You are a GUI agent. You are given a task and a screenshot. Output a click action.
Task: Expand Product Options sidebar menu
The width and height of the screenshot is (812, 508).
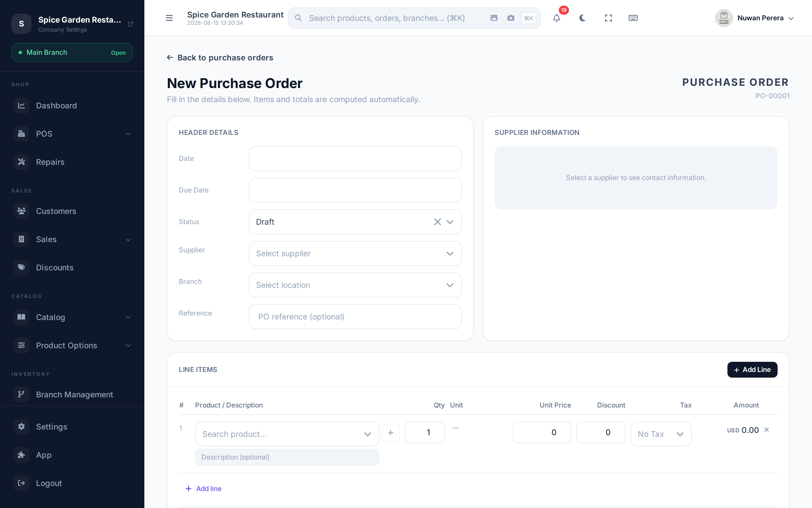[72, 345]
